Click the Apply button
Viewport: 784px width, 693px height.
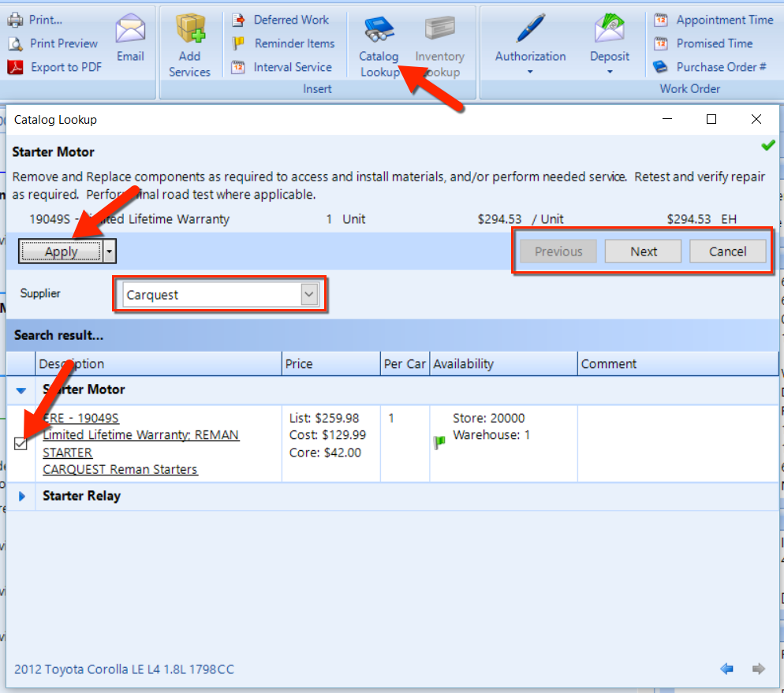pos(61,251)
